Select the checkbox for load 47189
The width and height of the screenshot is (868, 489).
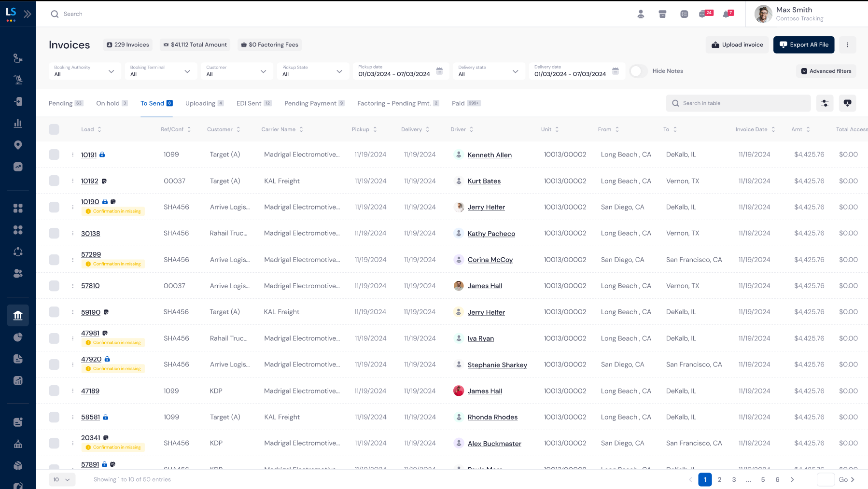54,391
